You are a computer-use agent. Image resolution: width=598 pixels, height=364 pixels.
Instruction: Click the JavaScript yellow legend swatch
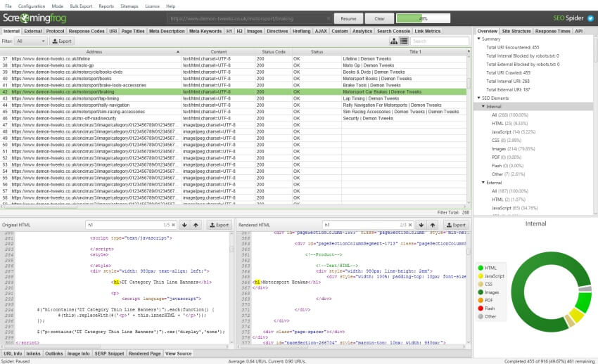click(x=481, y=276)
